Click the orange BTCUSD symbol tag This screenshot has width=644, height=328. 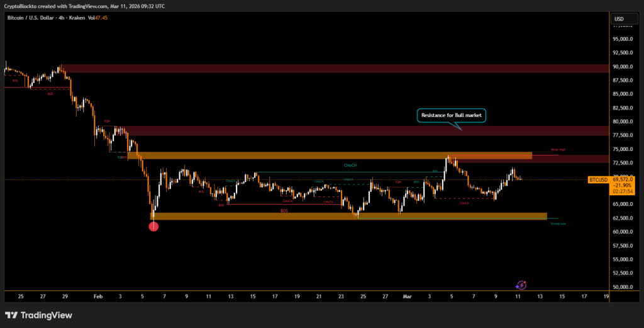pos(598,180)
